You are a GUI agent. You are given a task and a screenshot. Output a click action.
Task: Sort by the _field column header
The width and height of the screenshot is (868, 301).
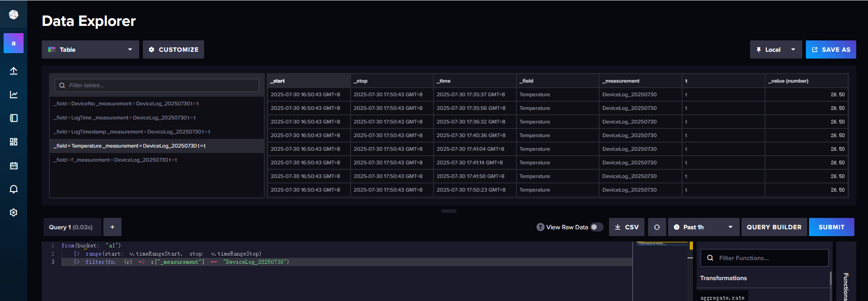tap(558, 81)
